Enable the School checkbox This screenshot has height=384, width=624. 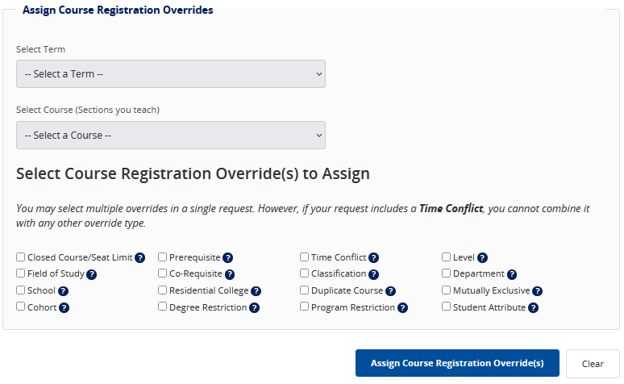[21, 290]
